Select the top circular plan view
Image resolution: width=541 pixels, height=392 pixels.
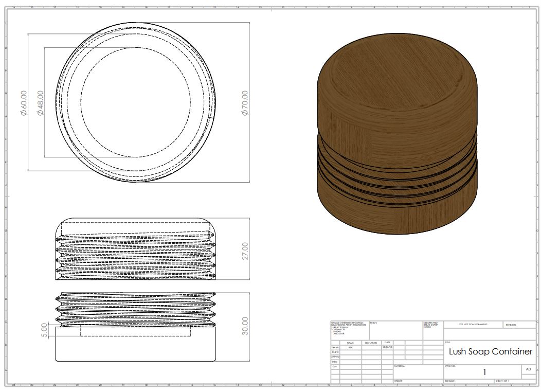(136, 102)
